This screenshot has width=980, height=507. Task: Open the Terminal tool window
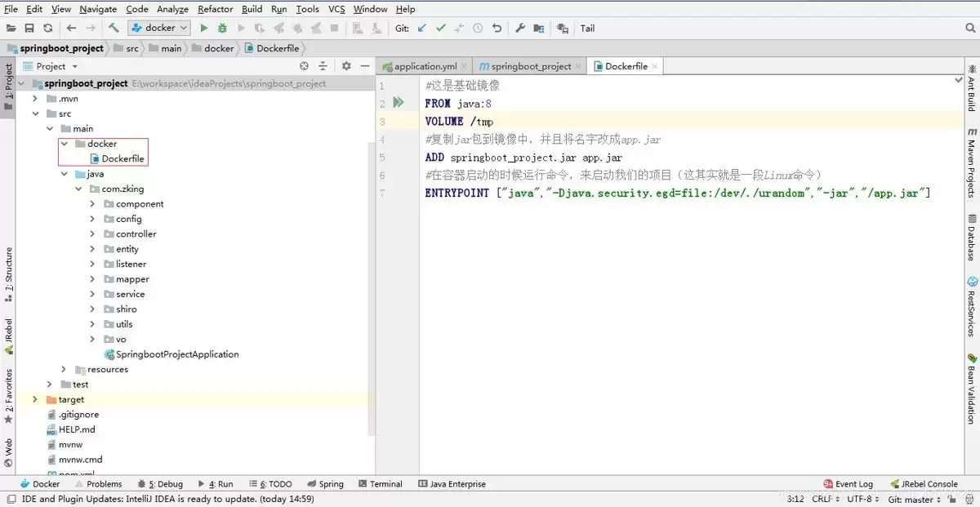pos(381,483)
